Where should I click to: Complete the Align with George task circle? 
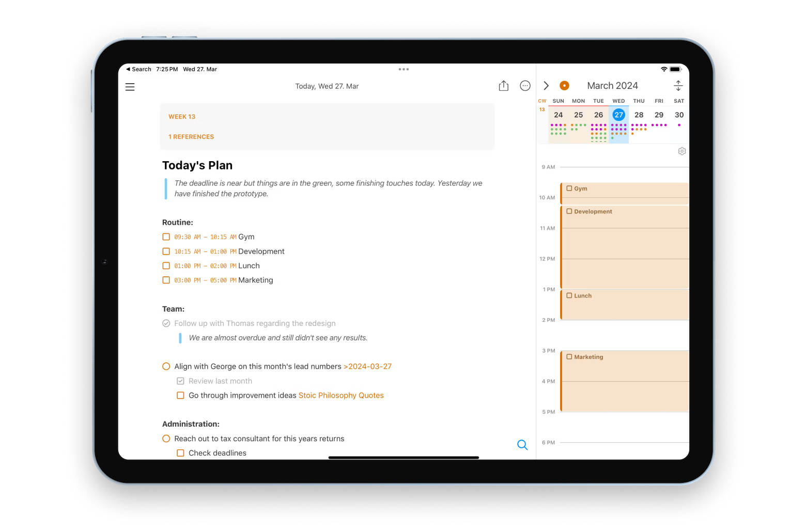pos(166,366)
